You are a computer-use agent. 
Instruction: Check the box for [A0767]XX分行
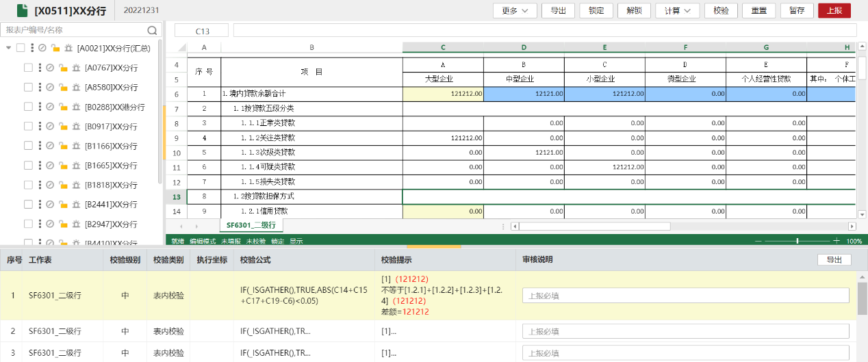(28, 68)
